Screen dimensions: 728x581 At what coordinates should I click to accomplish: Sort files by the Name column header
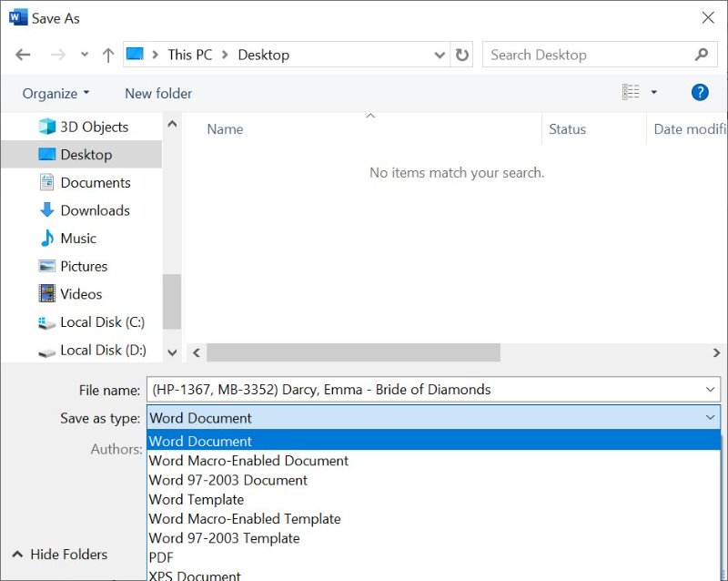(x=225, y=129)
